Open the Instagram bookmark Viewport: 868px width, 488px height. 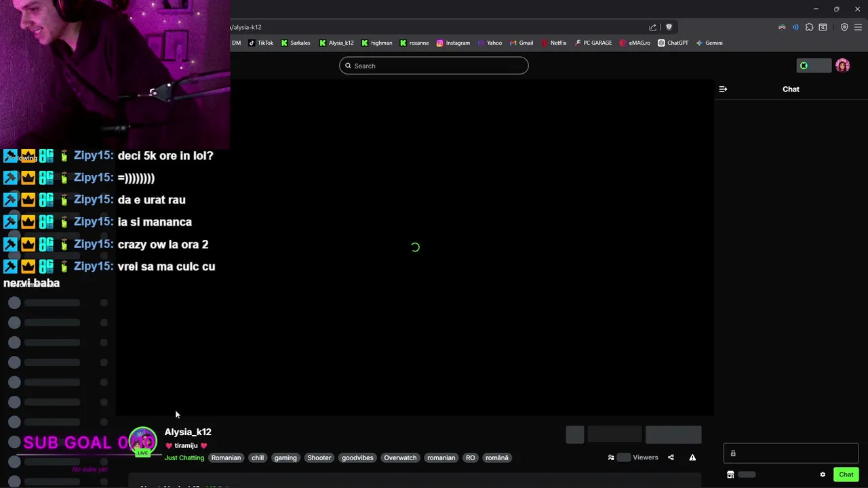[453, 43]
